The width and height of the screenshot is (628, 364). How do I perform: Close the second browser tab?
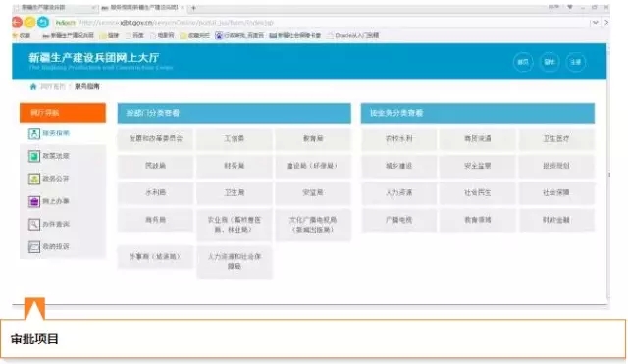tap(183, 8)
